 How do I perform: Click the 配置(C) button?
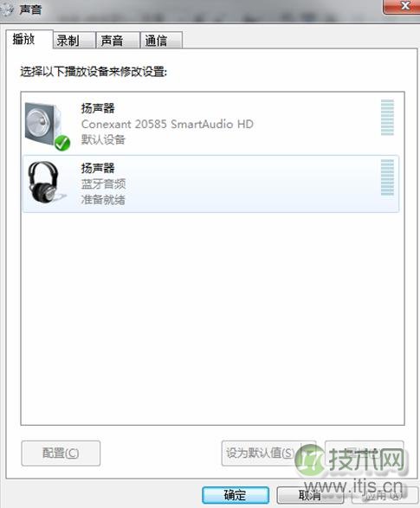point(61,453)
